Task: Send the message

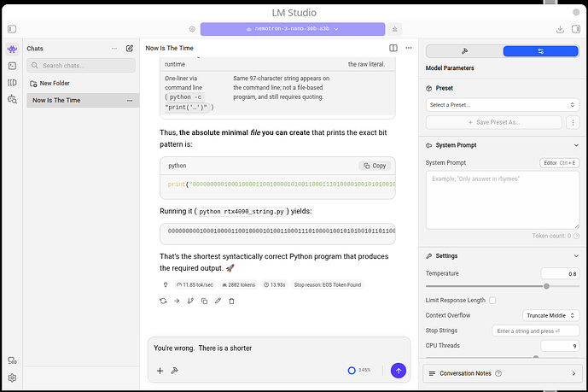Action: pyautogui.click(x=399, y=371)
